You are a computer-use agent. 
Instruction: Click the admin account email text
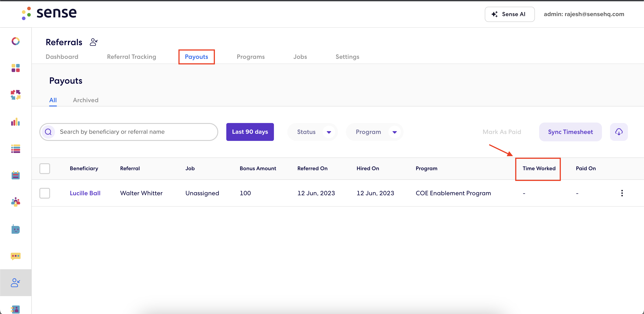[x=584, y=14]
